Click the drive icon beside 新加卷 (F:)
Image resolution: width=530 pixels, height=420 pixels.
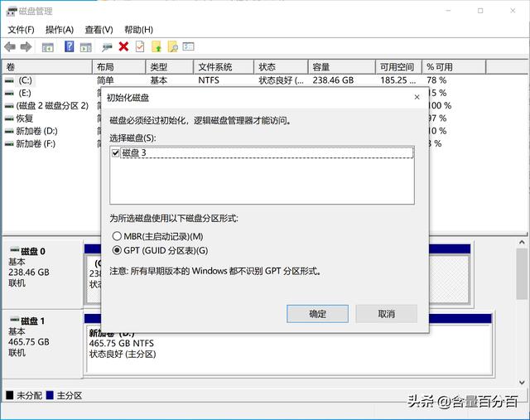9,144
